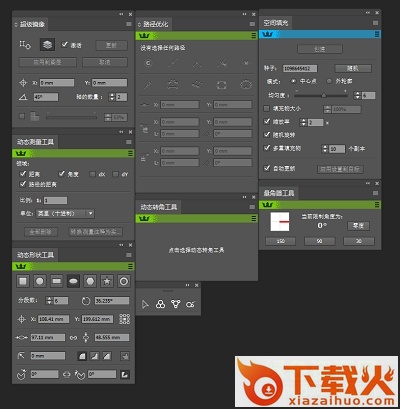Select the circle shape in dynamic shapes panel

(40, 281)
